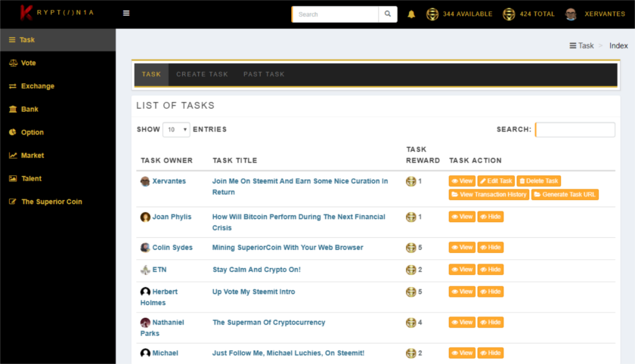
Task: View the Mining SuperiorCoin task
Action: (x=462, y=248)
